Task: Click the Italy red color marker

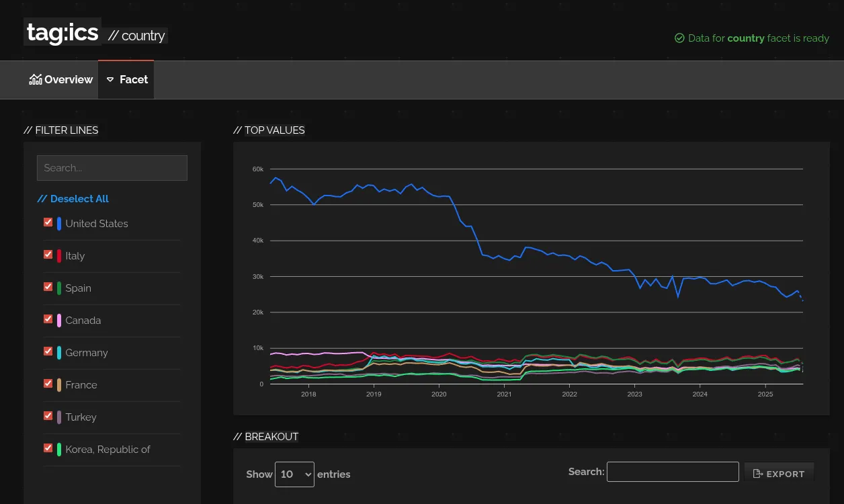Action: coord(59,256)
